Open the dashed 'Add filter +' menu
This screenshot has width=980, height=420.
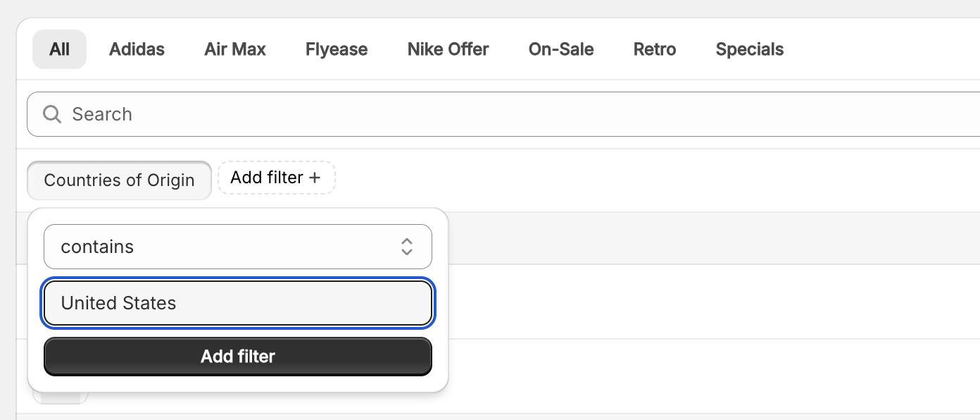276,178
